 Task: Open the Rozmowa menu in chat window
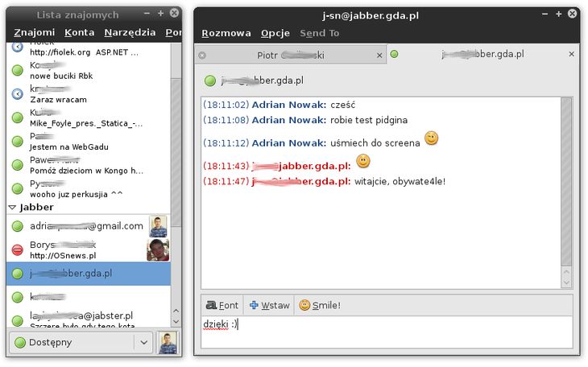[226, 33]
